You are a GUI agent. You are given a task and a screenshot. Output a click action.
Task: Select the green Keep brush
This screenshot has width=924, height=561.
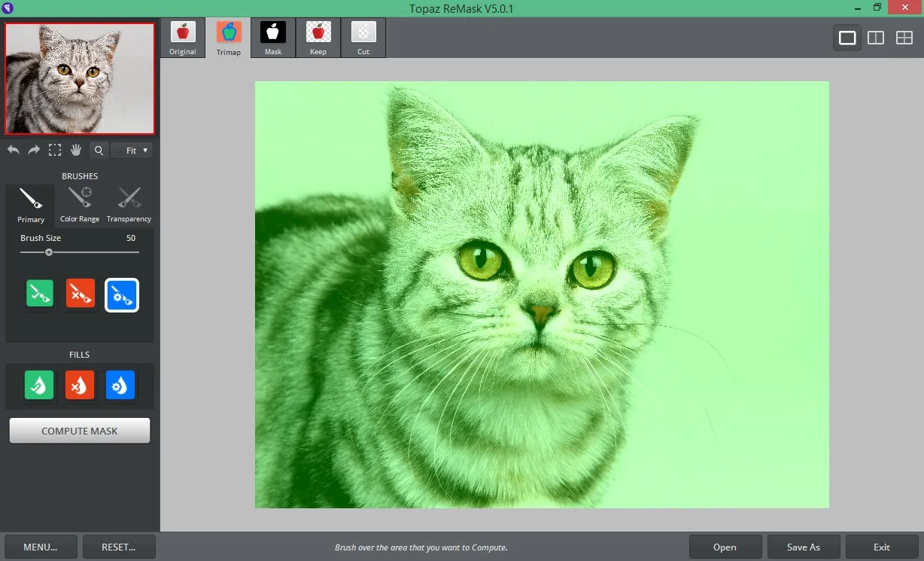40,294
